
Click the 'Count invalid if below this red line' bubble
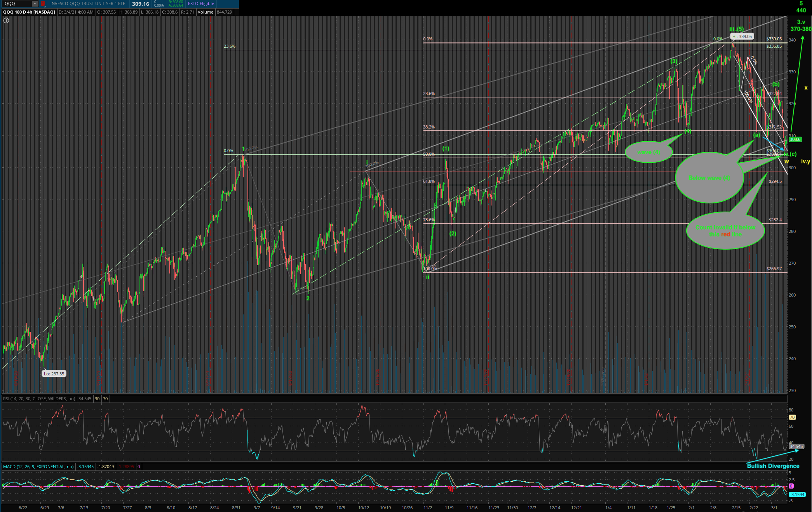coord(725,231)
